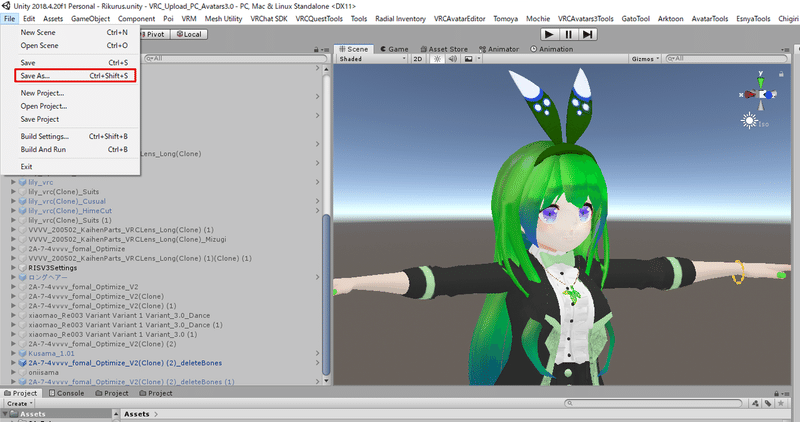800x422 pixels.
Task: Toggle the Local handle rotation button
Action: [x=189, y=34]
